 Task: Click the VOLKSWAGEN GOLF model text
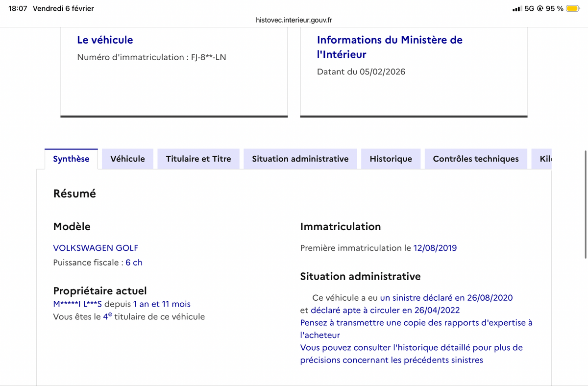click(x=96, y=248)
